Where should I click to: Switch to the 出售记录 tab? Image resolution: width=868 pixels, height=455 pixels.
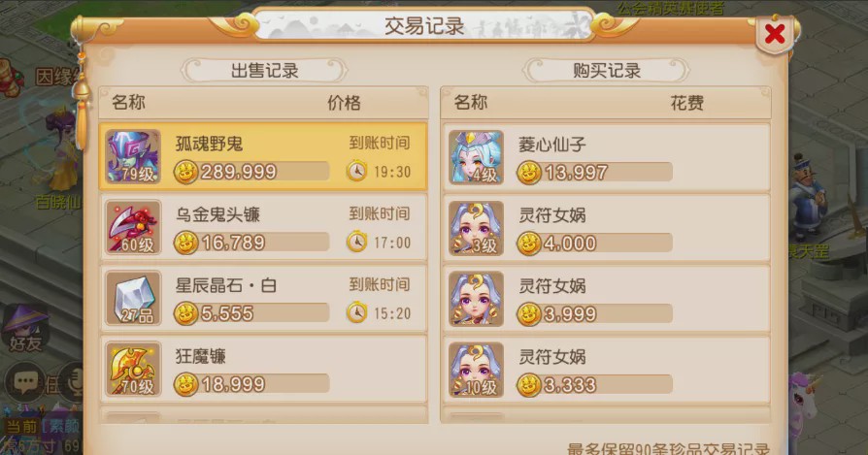[265, 71]
